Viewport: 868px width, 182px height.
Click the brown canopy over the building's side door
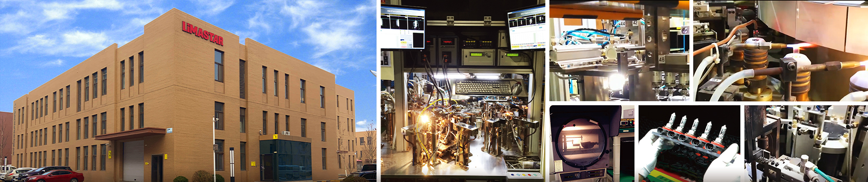click(130, 133)
